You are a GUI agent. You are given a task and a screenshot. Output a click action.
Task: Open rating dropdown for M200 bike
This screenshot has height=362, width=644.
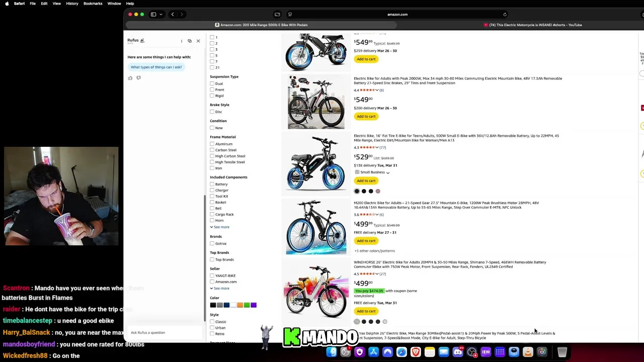point(377,215)
